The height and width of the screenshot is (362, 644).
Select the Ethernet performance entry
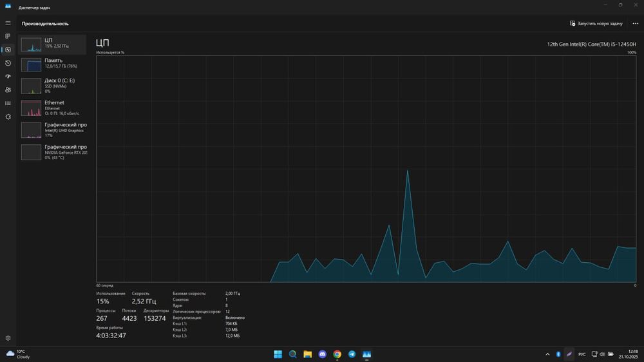tap(52, 108)
